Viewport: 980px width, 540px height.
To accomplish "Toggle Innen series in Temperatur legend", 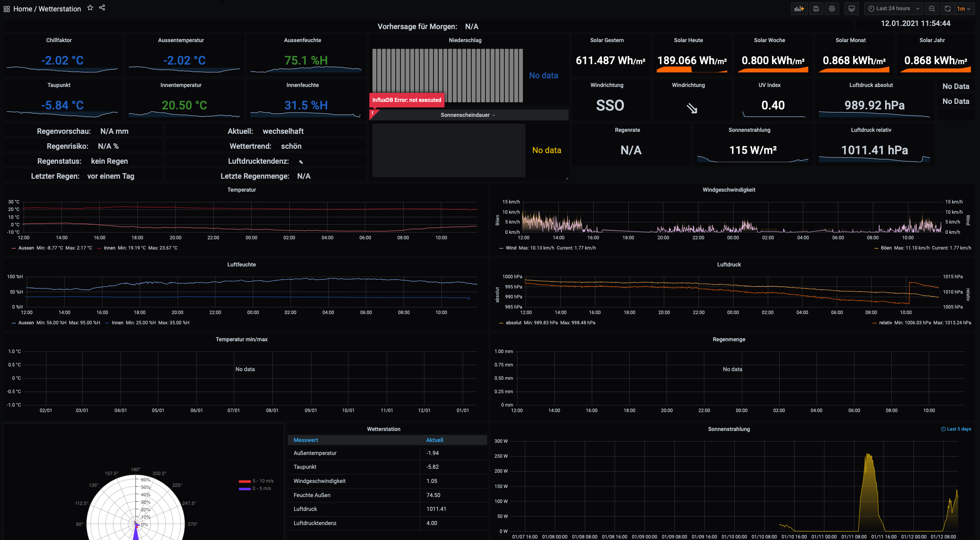I will (x=110, y=248).
